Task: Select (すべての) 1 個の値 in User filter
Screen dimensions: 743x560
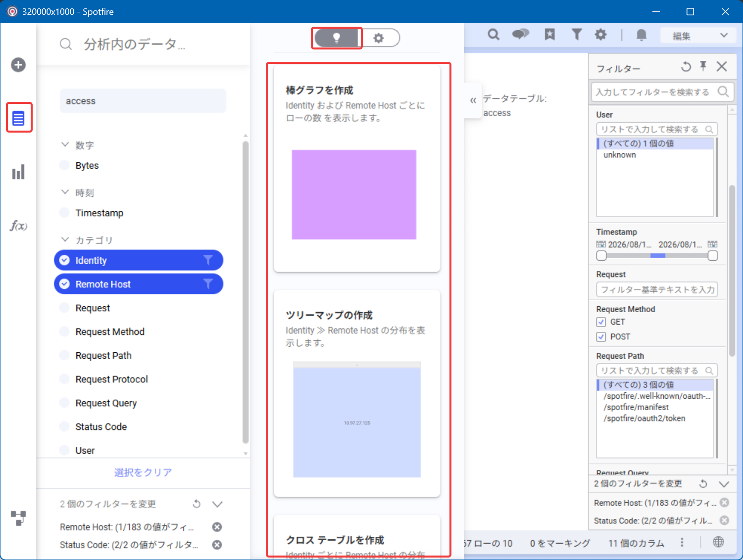Action: (655, 143)
